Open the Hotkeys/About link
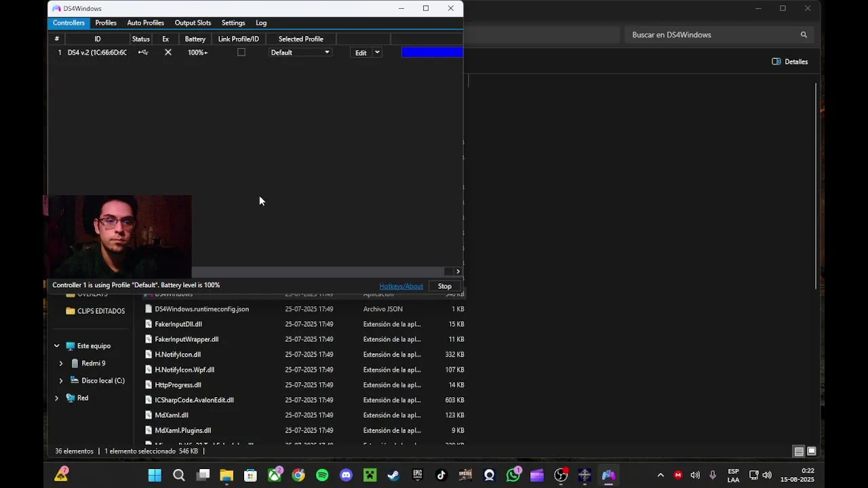The image size is (868, 488). pyautogui.click(x=401, y=286)
